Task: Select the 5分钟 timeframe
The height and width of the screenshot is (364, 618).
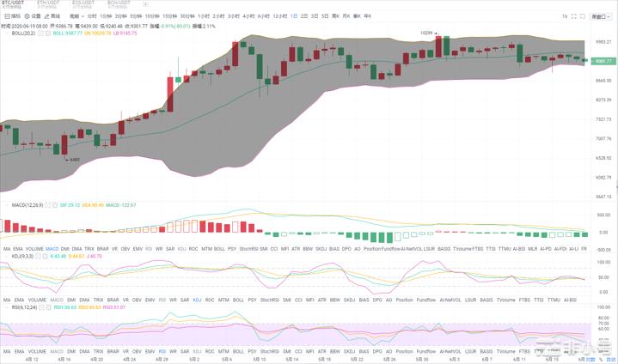Action: click(136, 16)
